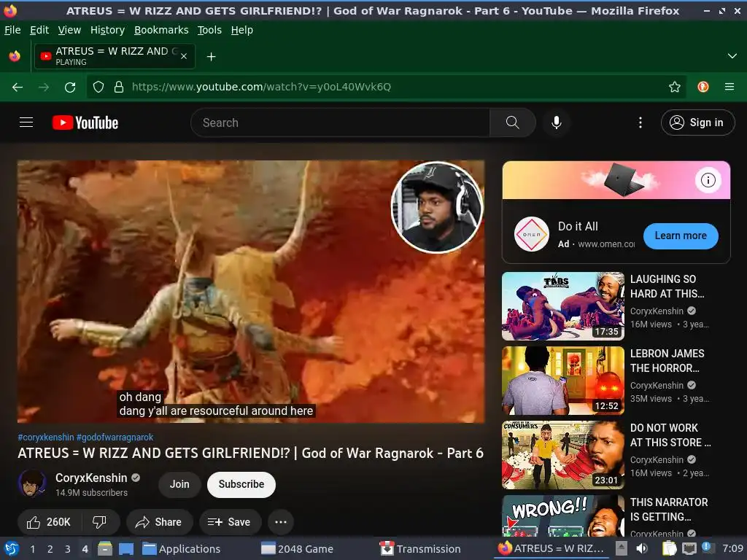This screenshot has width=747, height=560.
Task: Open system tray volume speaker icon
Action: click(x=642, y=548)
